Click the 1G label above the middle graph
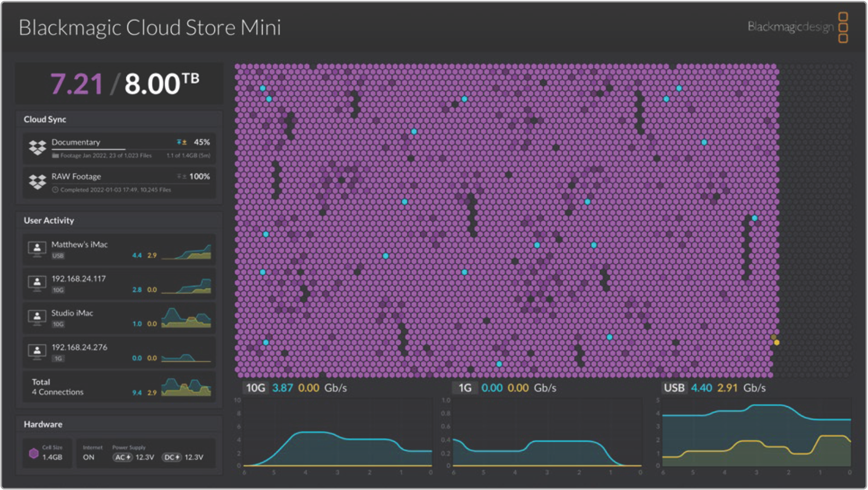Viewport: 868px width, 490px height. [x=465, y=388]
